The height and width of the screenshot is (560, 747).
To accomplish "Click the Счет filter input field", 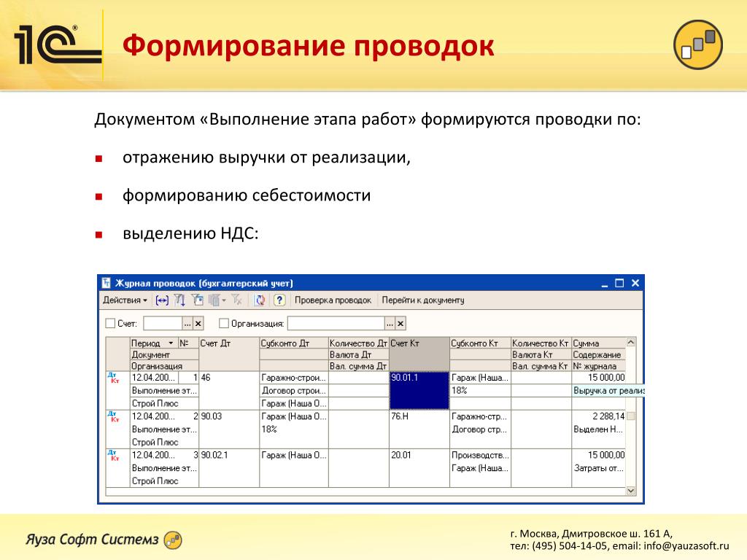I will click(163, 324).
